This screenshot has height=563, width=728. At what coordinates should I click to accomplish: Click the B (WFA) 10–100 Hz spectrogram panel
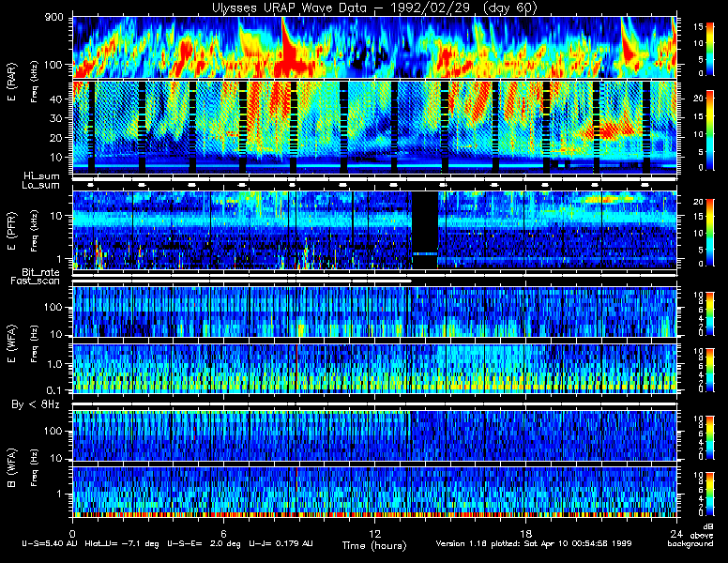[x=374, y=435]
